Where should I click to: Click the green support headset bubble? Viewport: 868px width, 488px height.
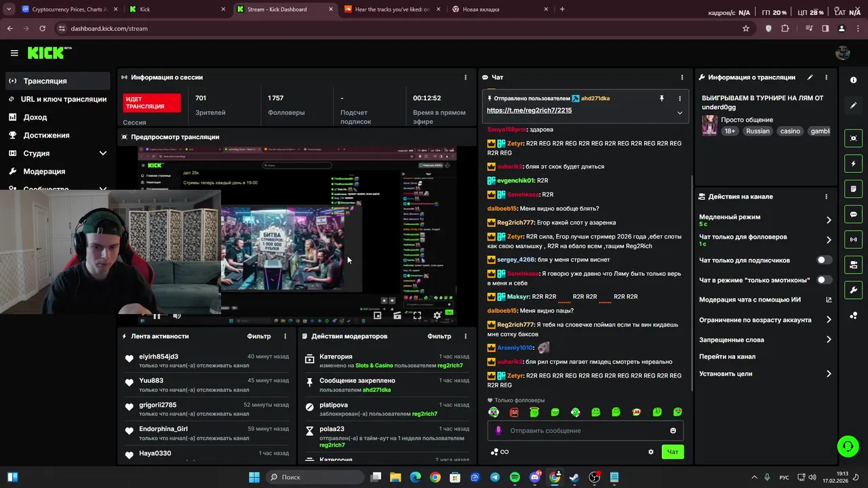(x=848, y=446)
